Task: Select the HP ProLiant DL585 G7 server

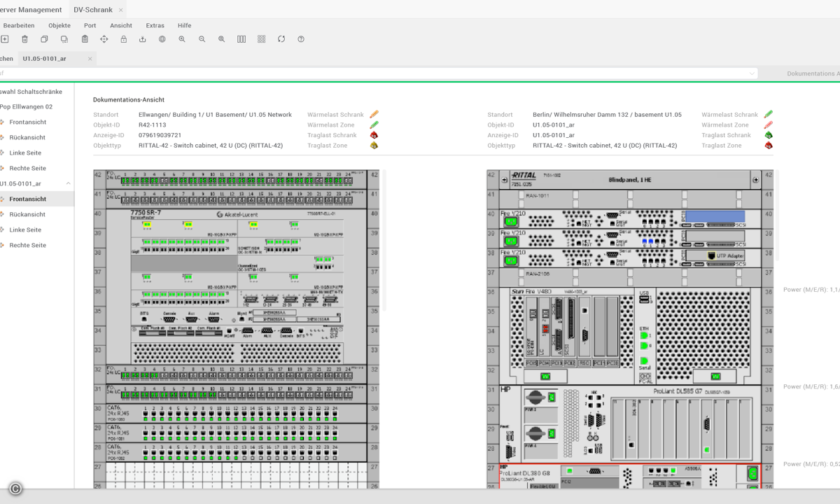Action: 629,423
